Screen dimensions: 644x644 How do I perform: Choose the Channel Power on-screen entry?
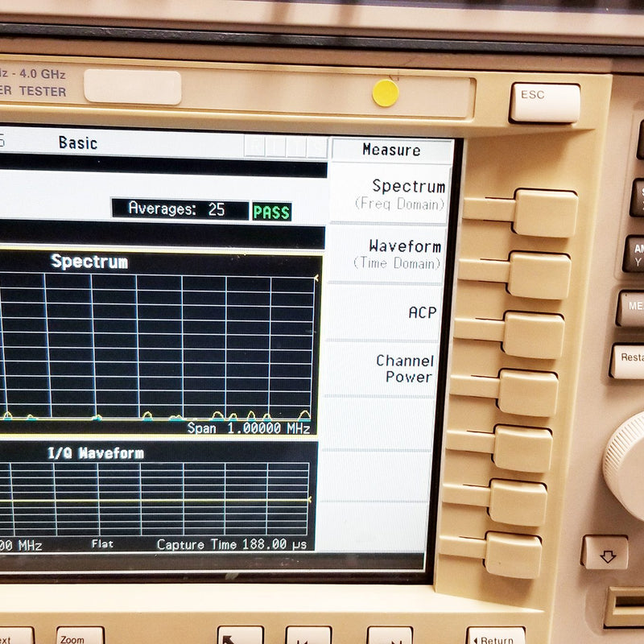pyautogui.click(x=380, y=369)
